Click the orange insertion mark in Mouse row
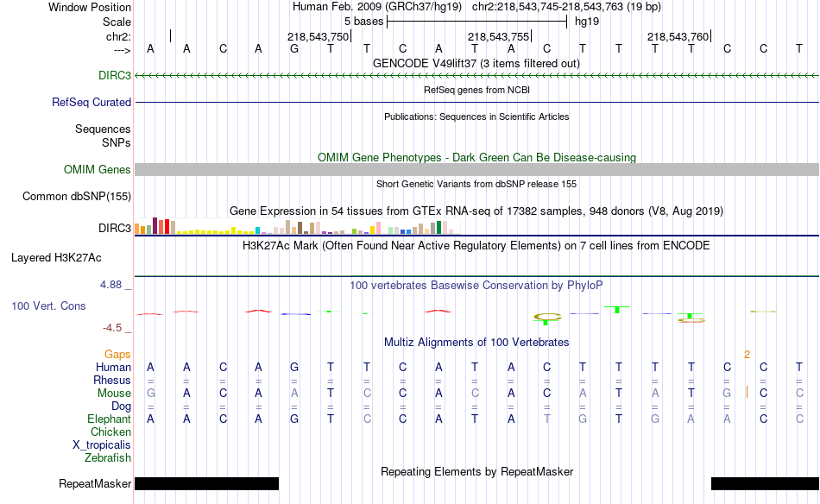 tap(747, 392)
